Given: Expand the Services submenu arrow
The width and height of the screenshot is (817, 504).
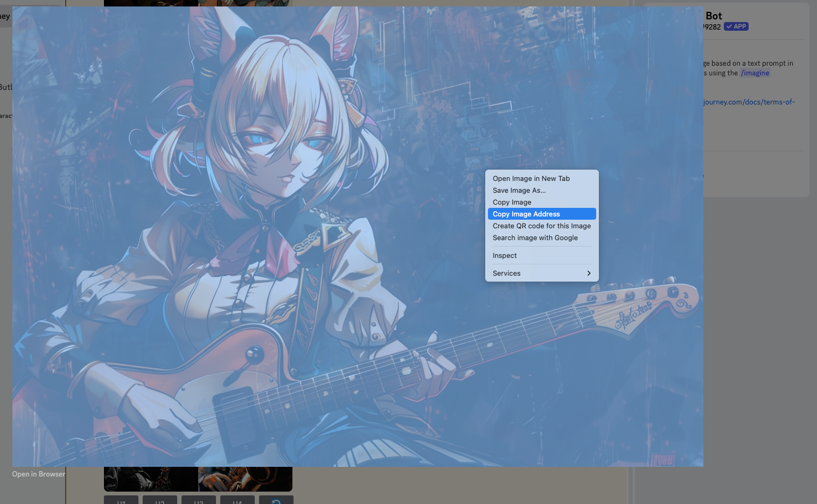Looking at the screenshot, I should tap(589, 274).
